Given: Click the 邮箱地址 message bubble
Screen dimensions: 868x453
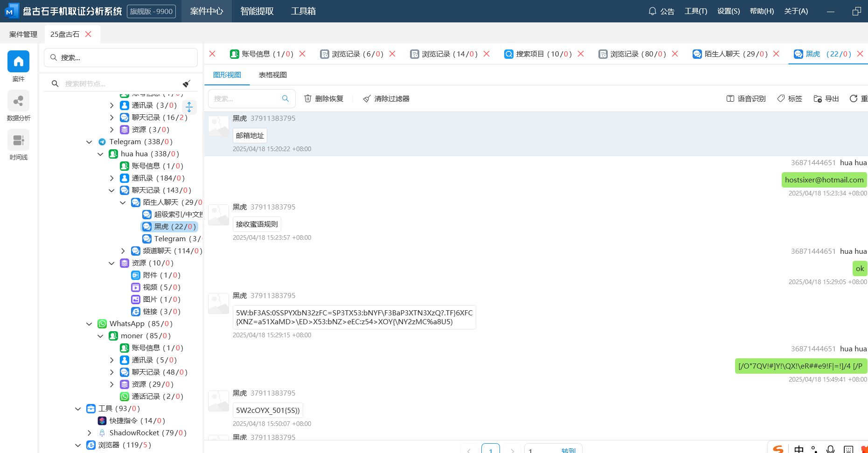Looking at the screenshot, I should (x=250, y=136).
